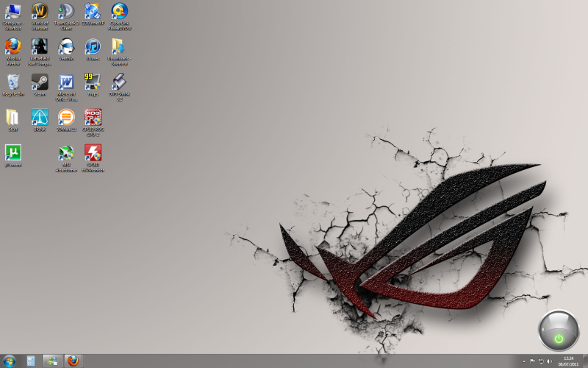Click the Show Desktop strip beside the clock
The image size is (588, 368).
(585, 361)
